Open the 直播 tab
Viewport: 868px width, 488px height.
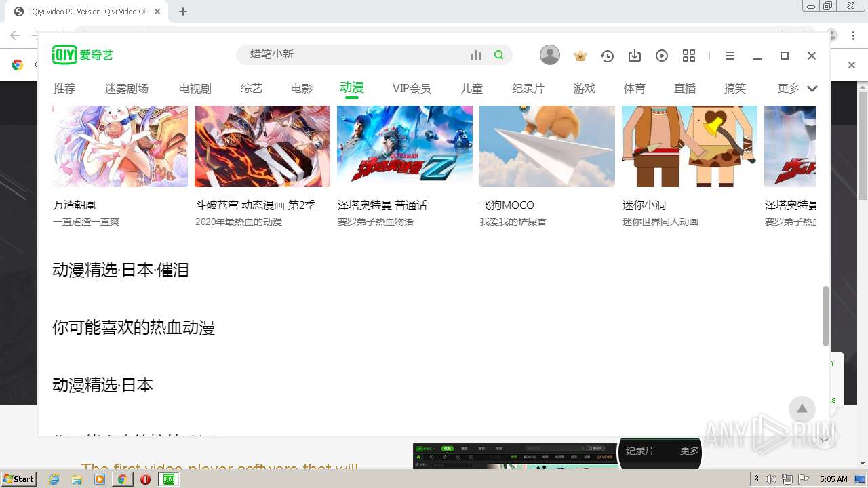pyautogui.click(x=685, y=88)
